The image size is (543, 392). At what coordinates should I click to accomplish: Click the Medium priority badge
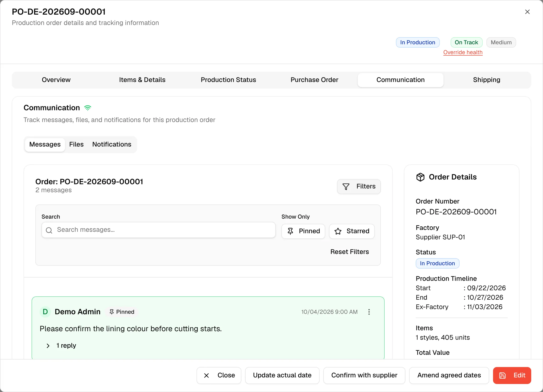pyautogui.click(x=501, y=42)
